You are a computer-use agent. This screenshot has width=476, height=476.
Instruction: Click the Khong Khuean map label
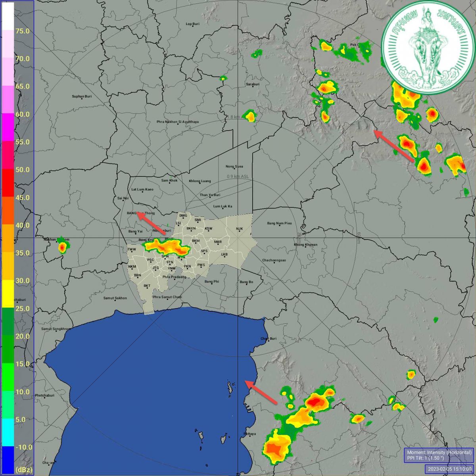click(x=305, y=245)
